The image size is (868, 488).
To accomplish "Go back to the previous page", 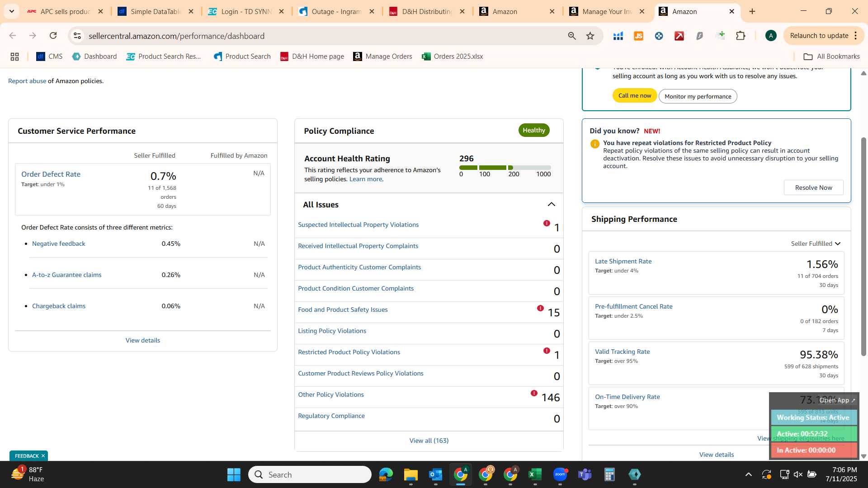I will (x=13, y=36).
